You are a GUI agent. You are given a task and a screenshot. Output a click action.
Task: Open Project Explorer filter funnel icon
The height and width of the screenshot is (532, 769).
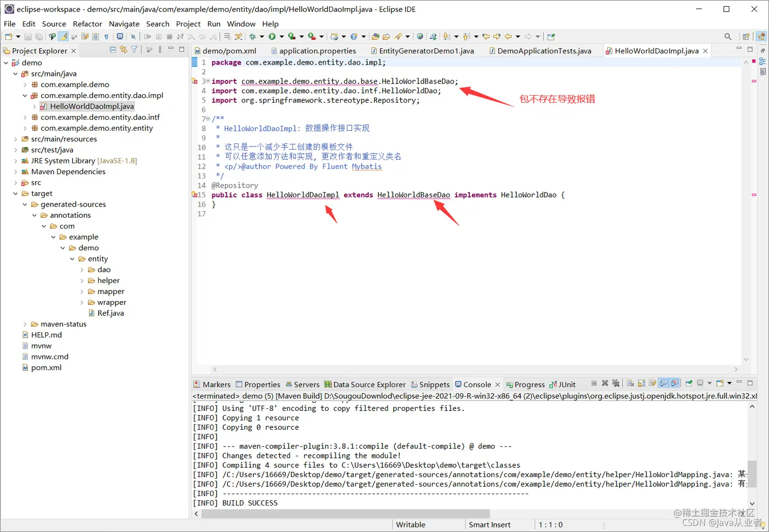[134, 50]
